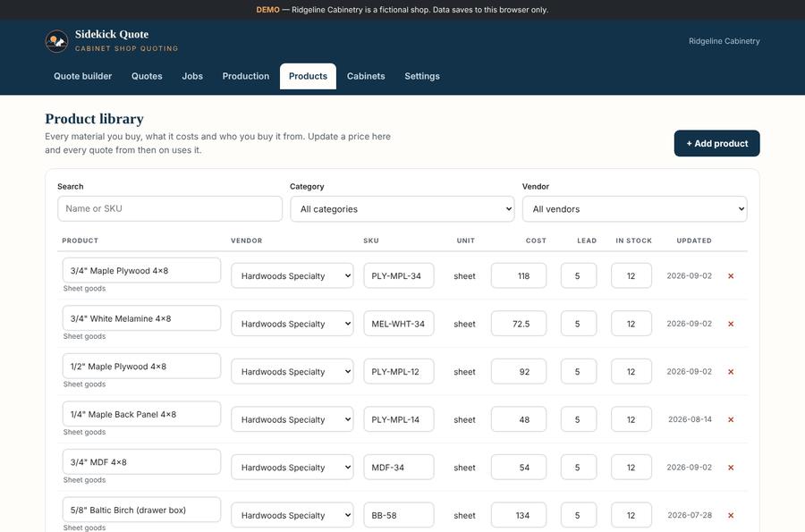Screen dimensions: 805x532
Task: Switch to the Quotes tab
Action: pos(147,76)
